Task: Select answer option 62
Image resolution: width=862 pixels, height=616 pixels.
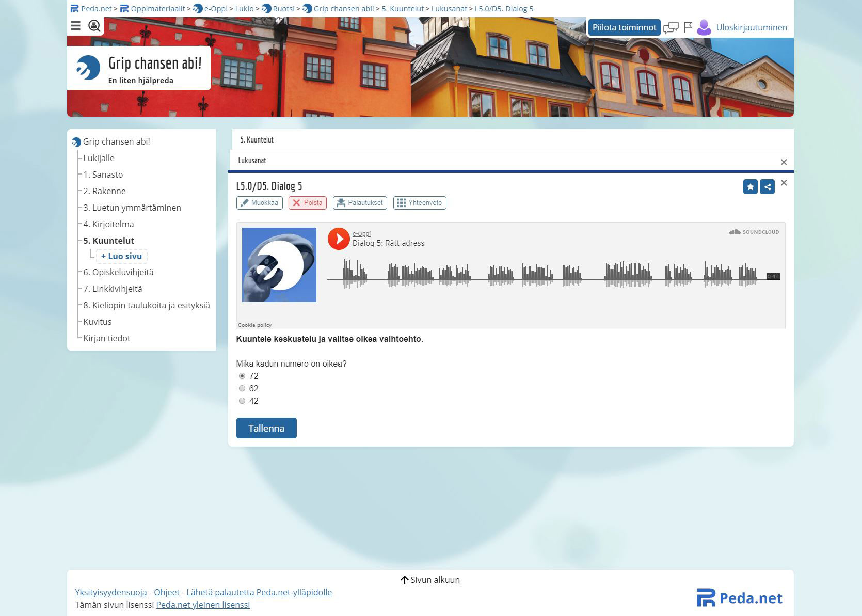Action: 242,388
